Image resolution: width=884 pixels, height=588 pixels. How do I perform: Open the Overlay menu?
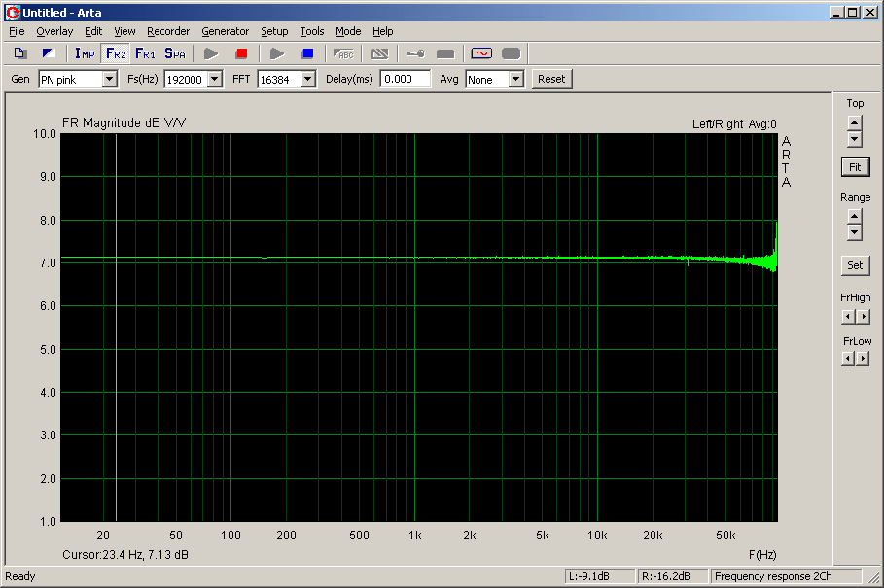pyautogui.click(x=54, y=31)
